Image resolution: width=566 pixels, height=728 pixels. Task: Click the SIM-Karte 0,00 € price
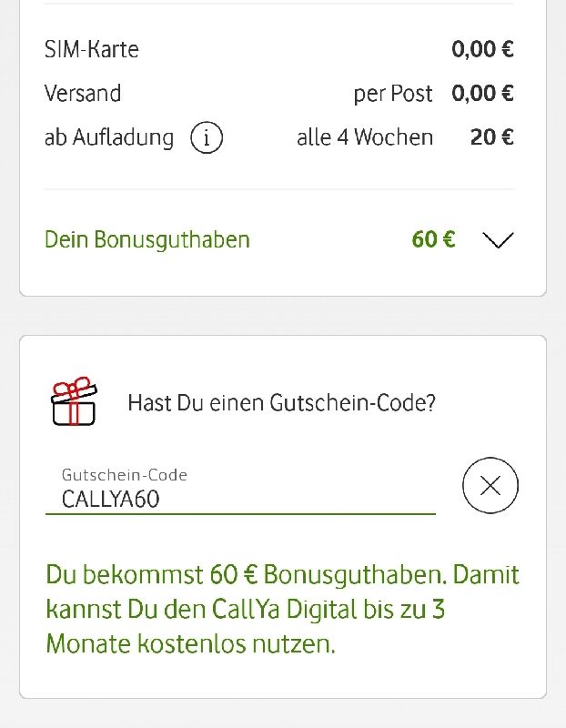coord(482,49)
